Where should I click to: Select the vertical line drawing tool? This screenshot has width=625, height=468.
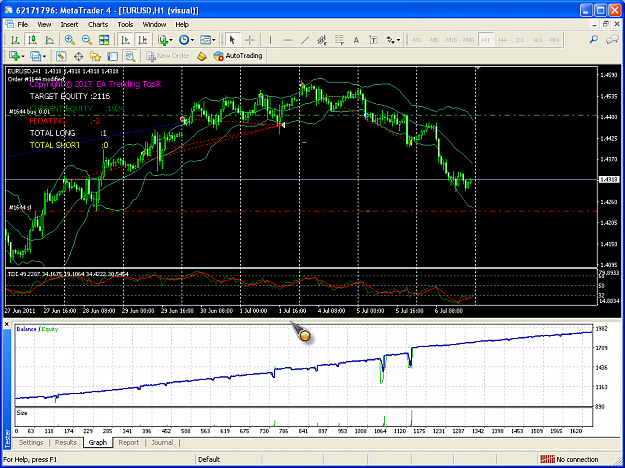(x=270, y=40)
